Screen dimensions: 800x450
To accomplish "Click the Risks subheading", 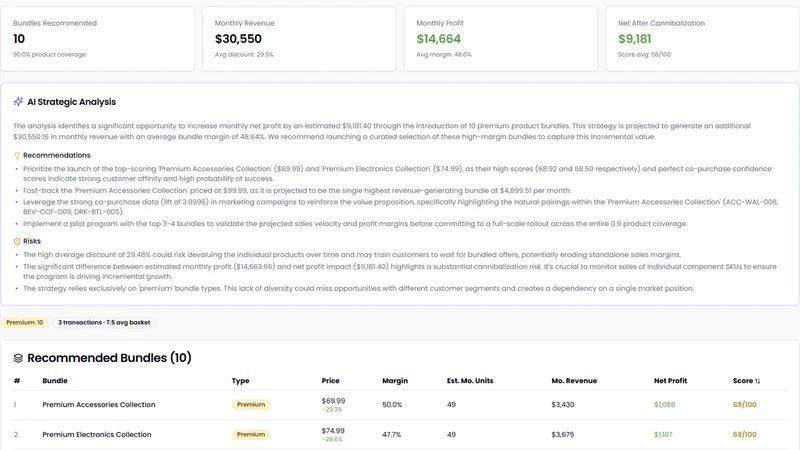I will [32, 241].
